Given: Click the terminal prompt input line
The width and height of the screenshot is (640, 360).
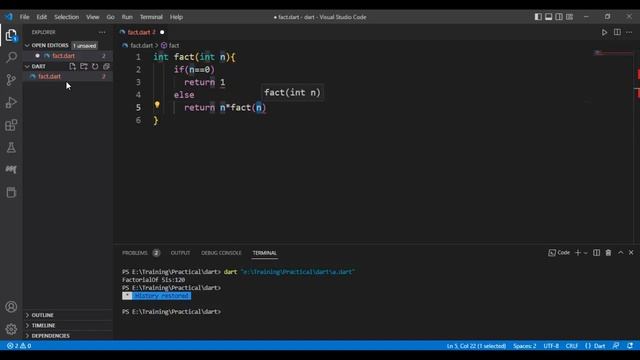Looking at the screenshot, I should (x=171, y=311).
